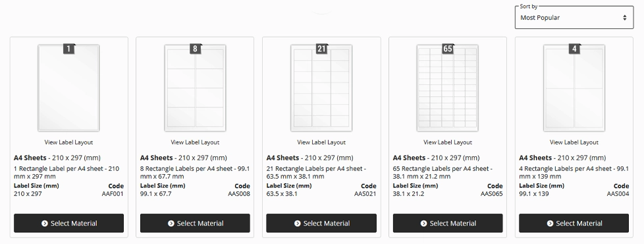644x244 pixels.
Task: Click the number 4 badge icon
Action: (x=574, y=49)
